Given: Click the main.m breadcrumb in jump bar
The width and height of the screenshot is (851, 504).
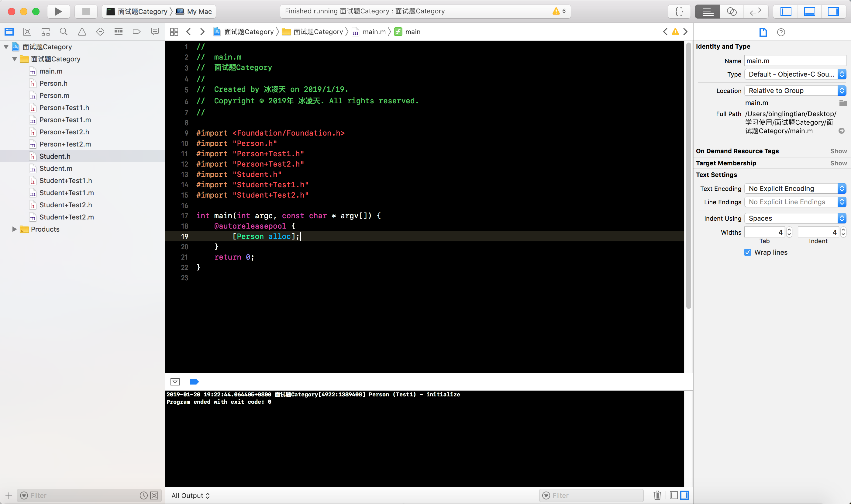Looking at the screenshot, I should pyautogui.click(x=374, y=32).
